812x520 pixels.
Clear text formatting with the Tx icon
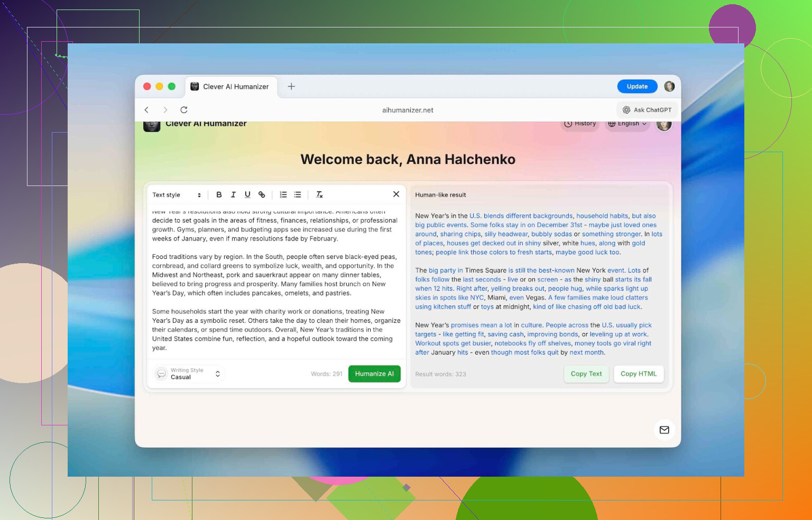coord(319,194)
